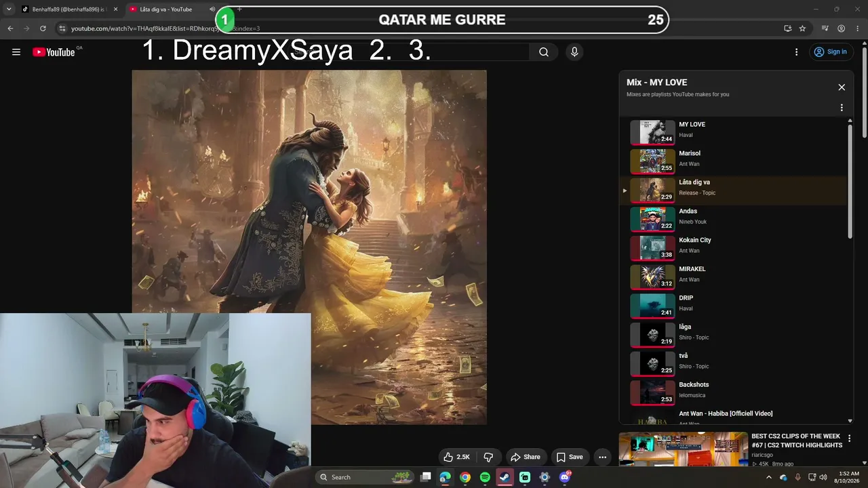
Task: Close the Benhaffa89 TikTok tab
Action: 115,9
